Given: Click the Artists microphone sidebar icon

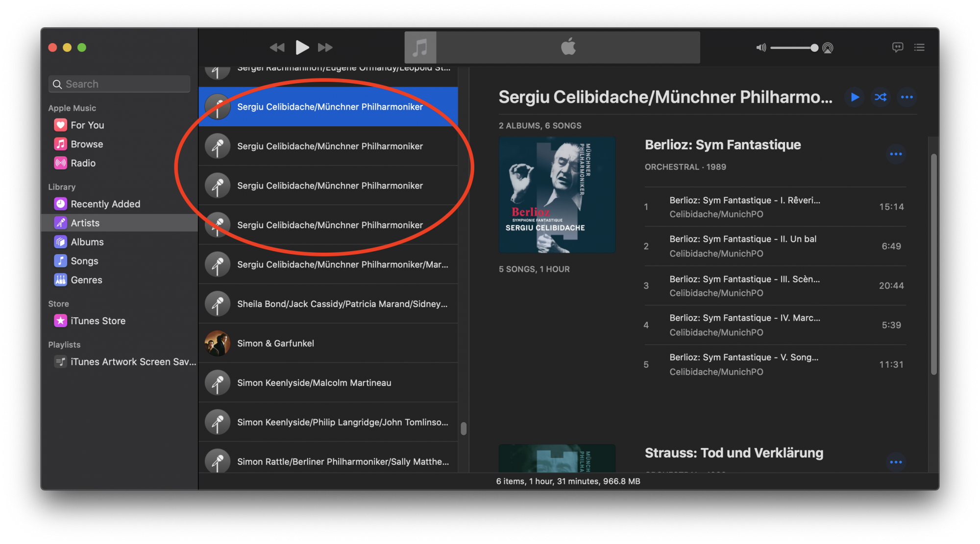Looking at the screenshot, I should pyautogui.click(x=60, y=223).
